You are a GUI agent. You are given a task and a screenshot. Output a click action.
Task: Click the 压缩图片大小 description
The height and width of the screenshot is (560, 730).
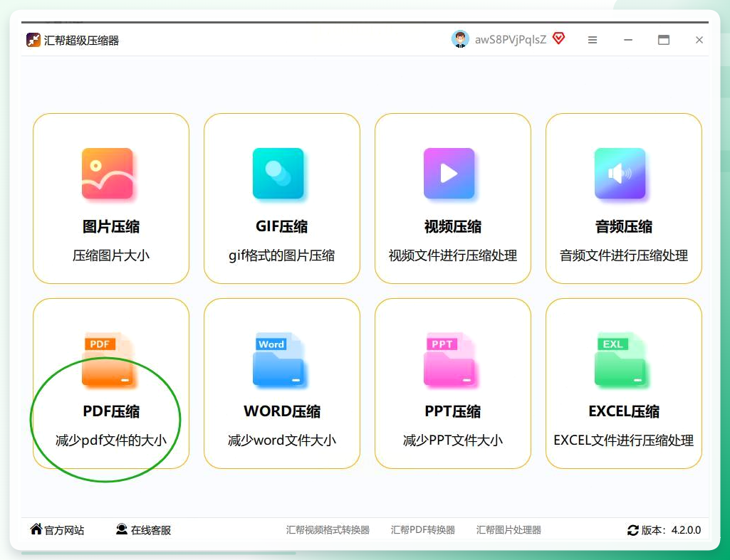click(111, 255)
